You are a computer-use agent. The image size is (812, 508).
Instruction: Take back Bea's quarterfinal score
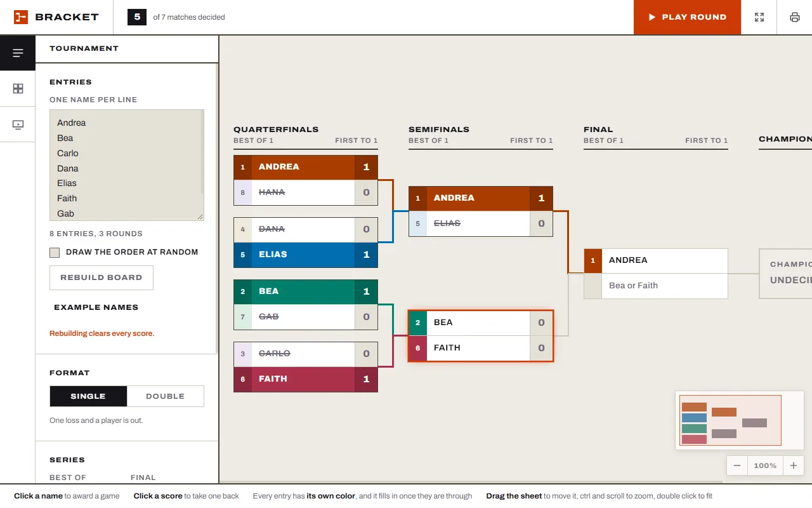pyautogui.click(x=366, y=291)
